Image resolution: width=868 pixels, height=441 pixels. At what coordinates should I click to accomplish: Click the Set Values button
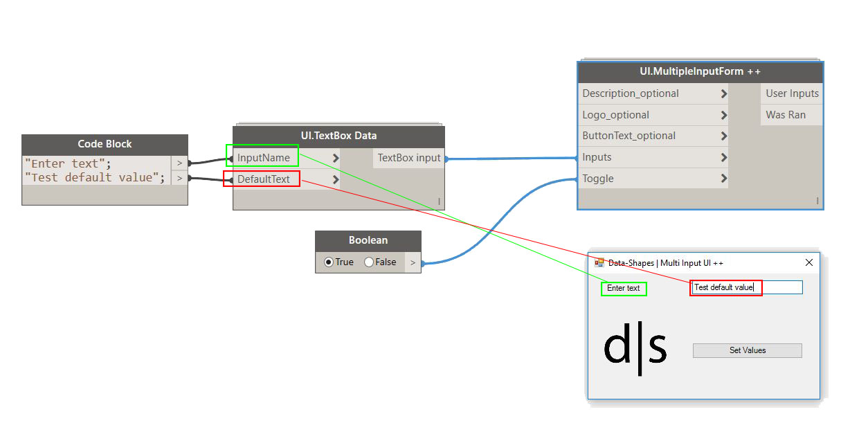click(x=747, y=350)
